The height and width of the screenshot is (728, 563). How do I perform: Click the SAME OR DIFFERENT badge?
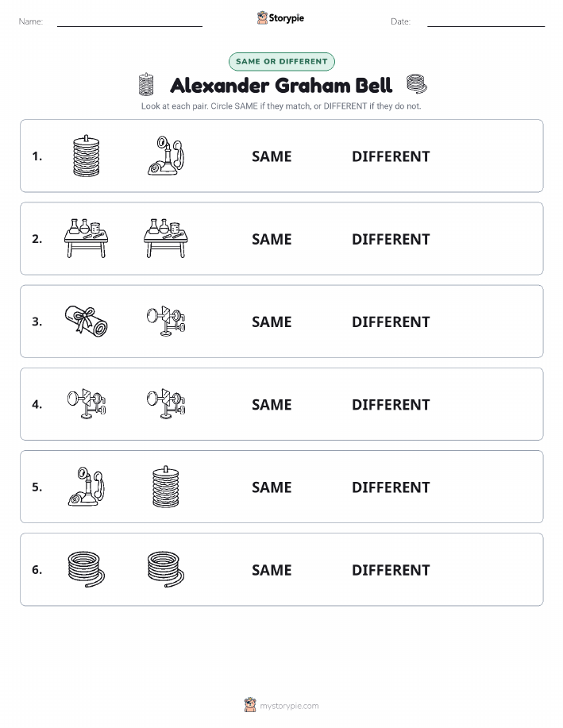[281, 61]
